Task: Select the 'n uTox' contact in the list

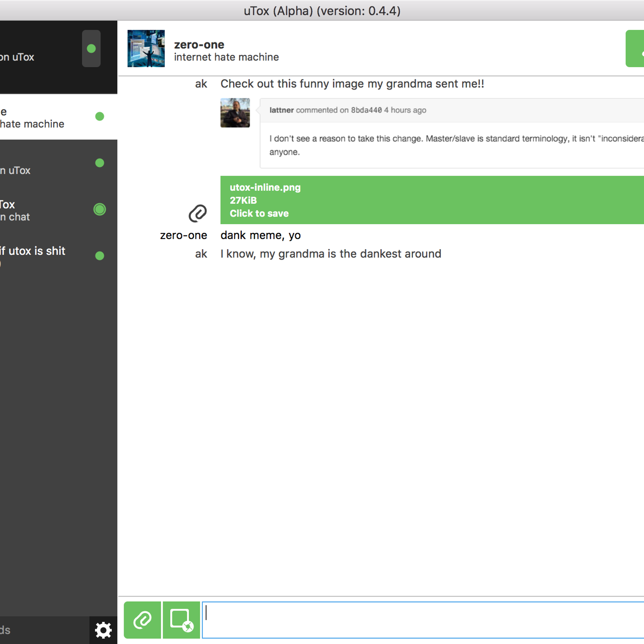Action: (58, 163)
